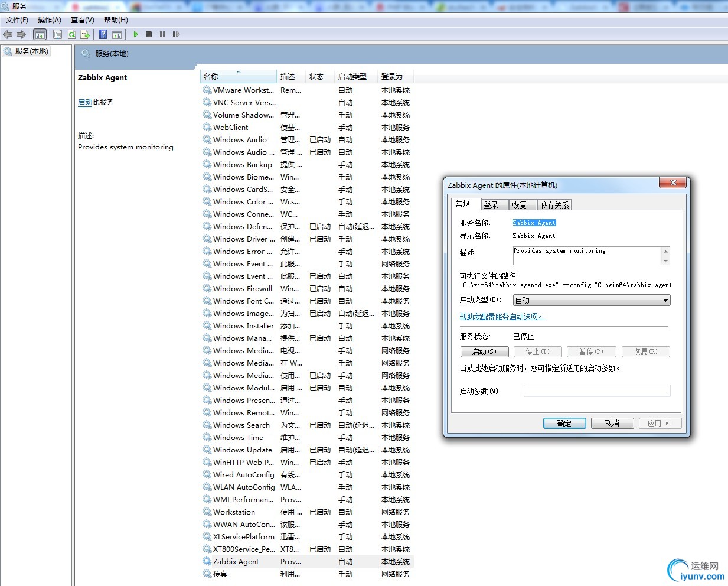The height and width of the screenshot is (586, 728).
Task: Select the WWAN AutoCon... service row
Action: coord(307,524)
